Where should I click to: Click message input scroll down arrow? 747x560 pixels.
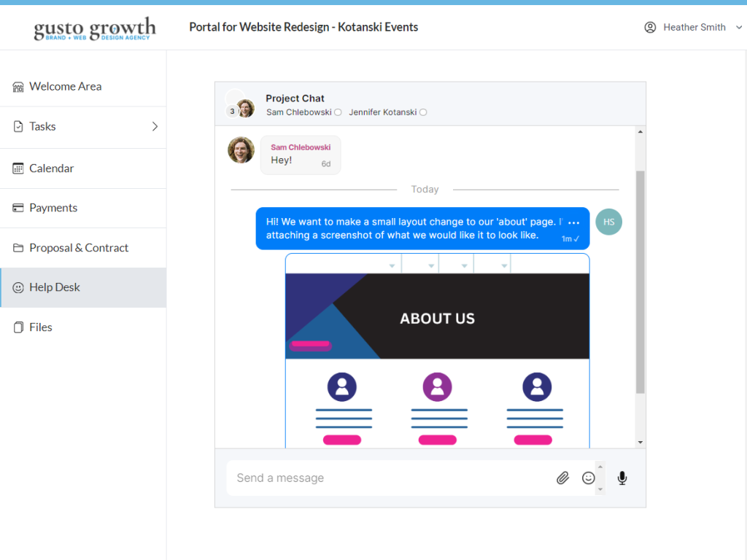(600, 489)
